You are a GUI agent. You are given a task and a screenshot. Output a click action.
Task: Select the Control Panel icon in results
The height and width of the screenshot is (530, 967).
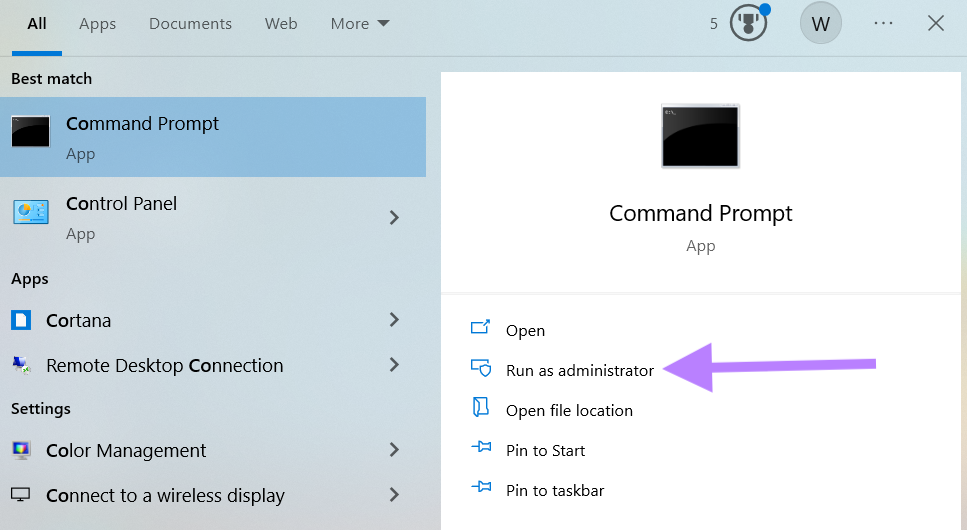click(31, 212)
